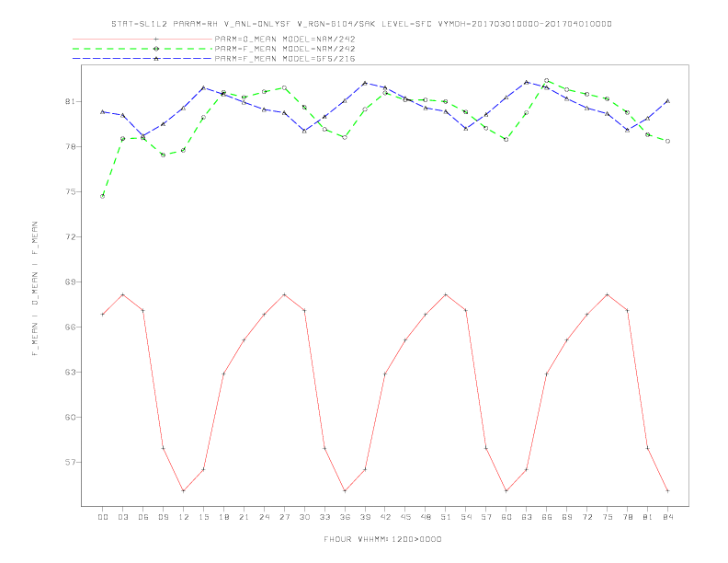Screen dimensions: 728x563
Task: Click x-axis forecast hour label 33
Action: 324,517
